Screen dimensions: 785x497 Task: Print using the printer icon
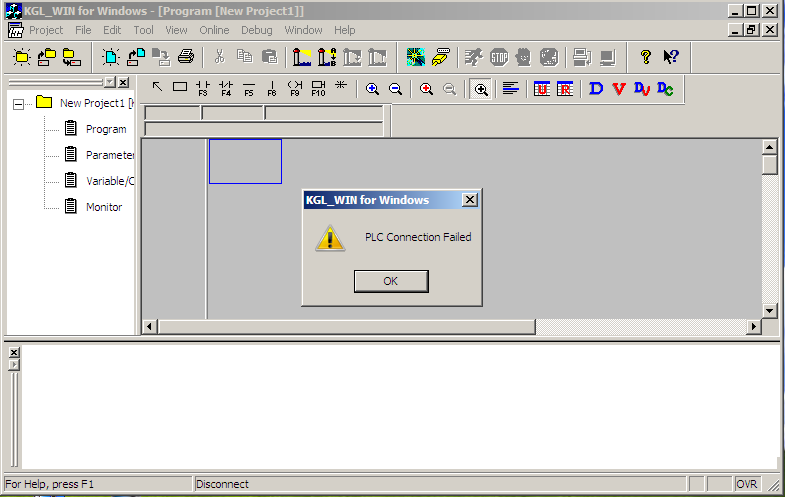point(186,57)
